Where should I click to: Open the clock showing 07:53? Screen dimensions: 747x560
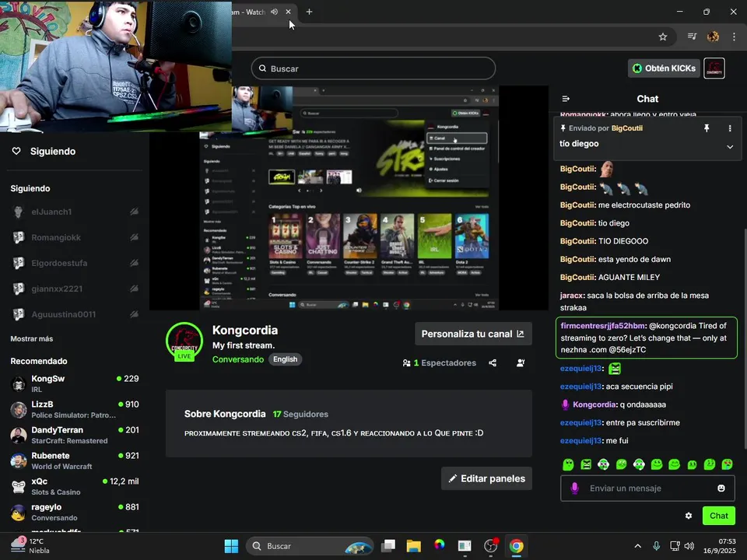719,546
